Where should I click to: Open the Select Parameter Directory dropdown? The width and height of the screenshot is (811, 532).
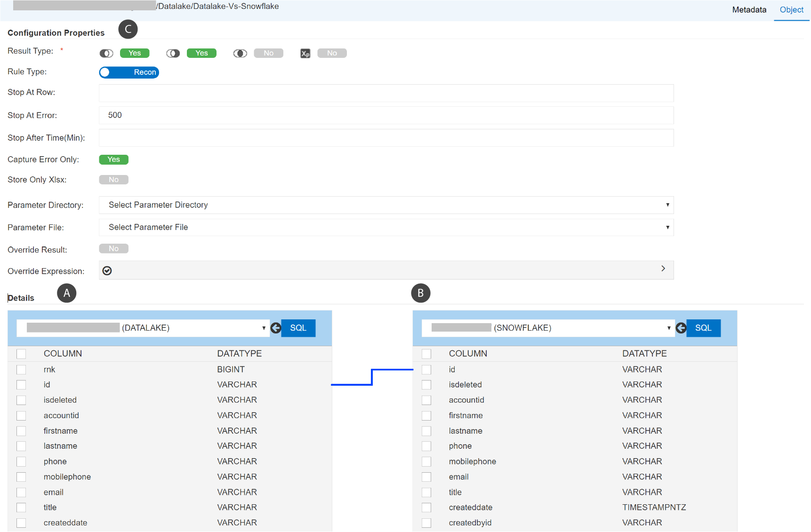[386, 205]
